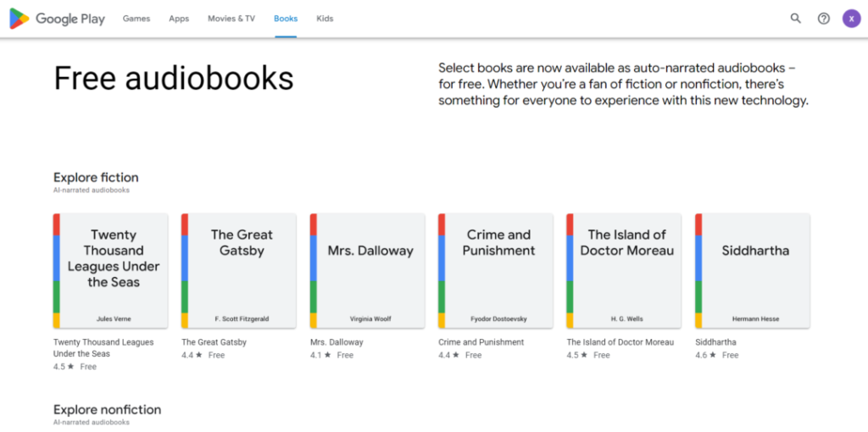Switch to the Apps tab
The width and height of the screenshot is (868, 432).
(179, 19)
